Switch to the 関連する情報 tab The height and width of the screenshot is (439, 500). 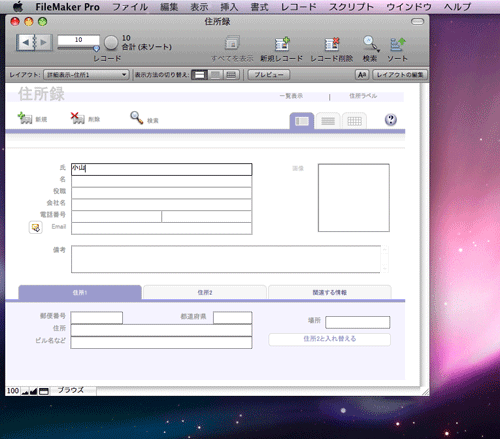click(330, 292)
